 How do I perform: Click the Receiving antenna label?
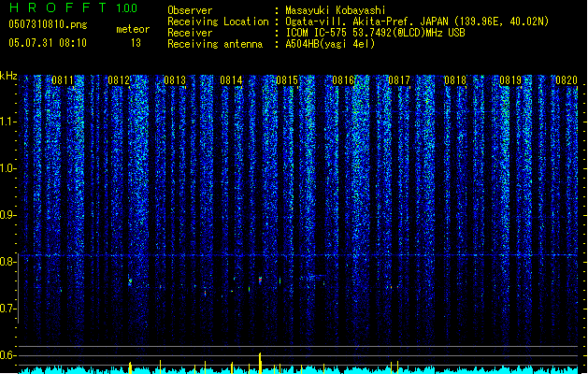point(215,44)
